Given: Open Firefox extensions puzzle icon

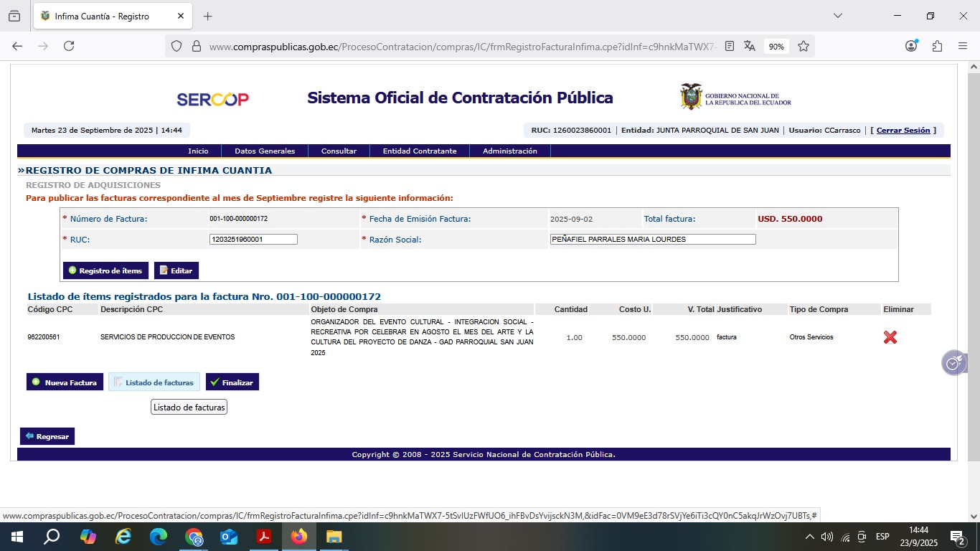Looking at the screenshot, I should click(937, 46).
